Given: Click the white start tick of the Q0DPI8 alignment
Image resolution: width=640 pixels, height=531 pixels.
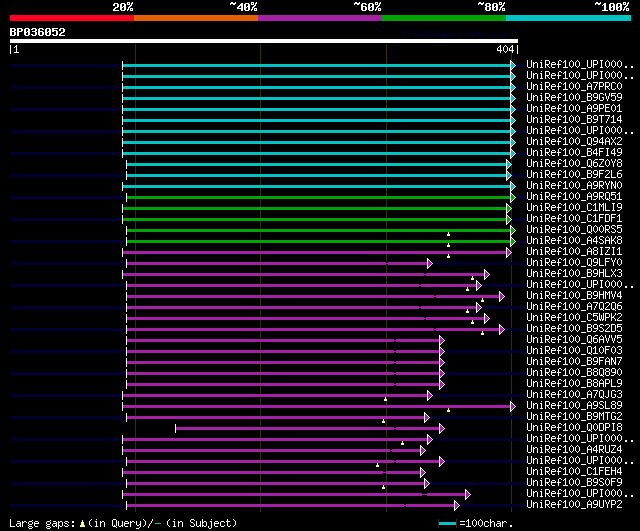Looking at the screenshot, I should pyautogui.click(x=176, y=429).
